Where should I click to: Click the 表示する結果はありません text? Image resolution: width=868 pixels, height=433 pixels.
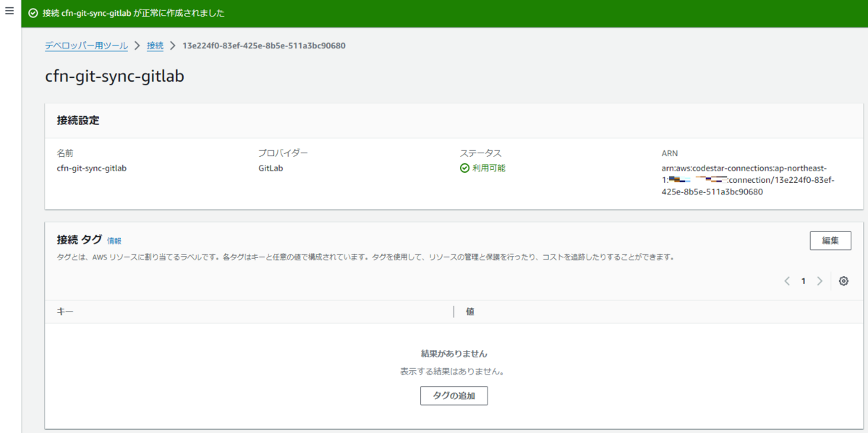(452, 372)
